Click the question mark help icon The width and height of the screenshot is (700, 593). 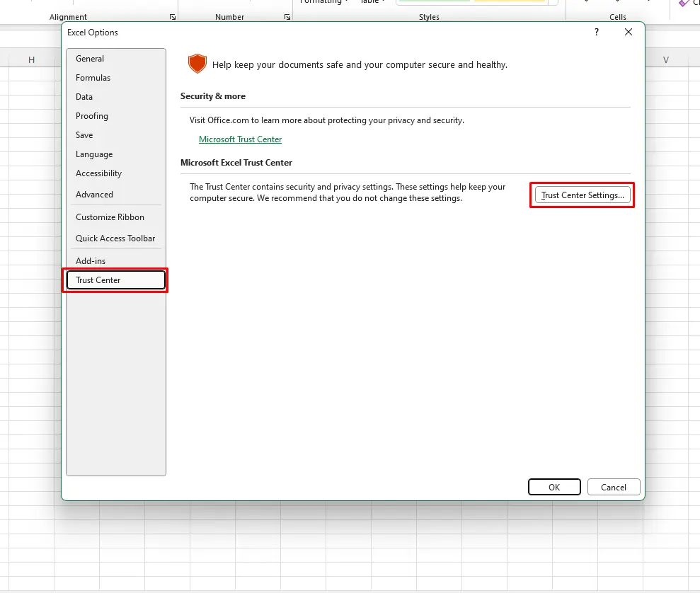[x=597, y=32]
